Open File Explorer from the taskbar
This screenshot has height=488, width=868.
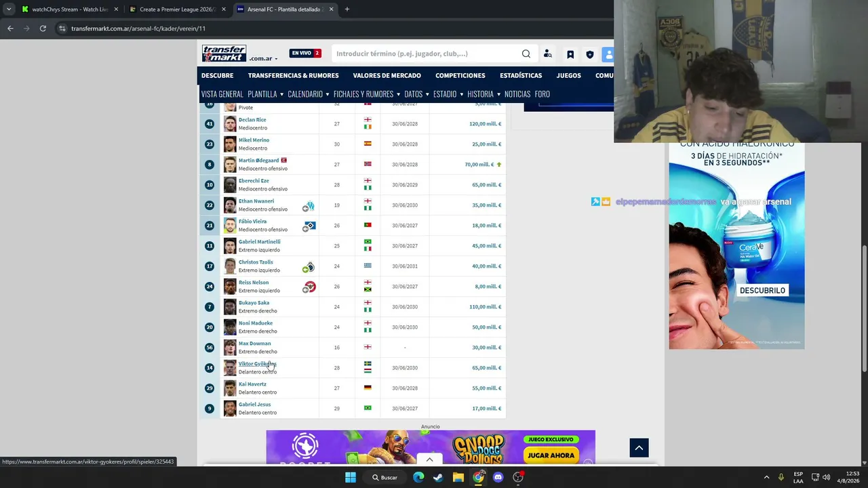[x=458, y=477]
